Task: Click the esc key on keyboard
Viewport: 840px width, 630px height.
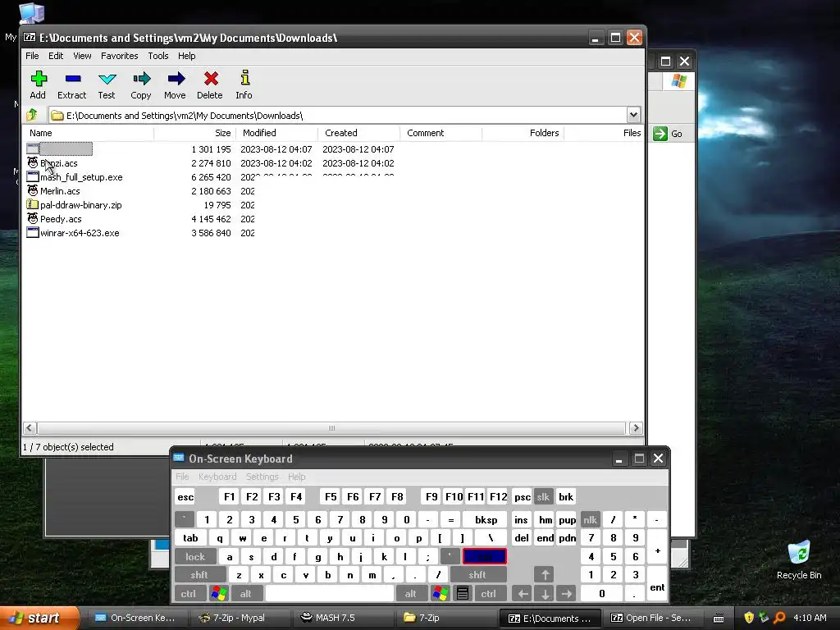Action: 185,496
